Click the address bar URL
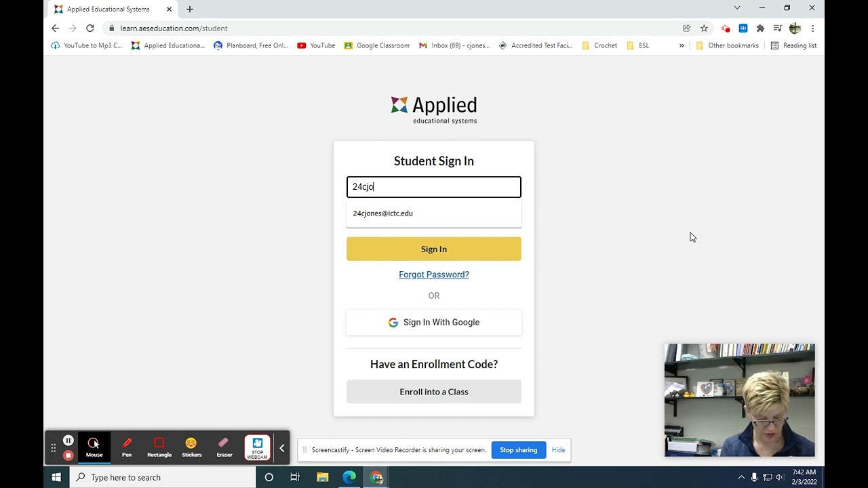This screenshot has height=488, width=868. click(174, 28)
